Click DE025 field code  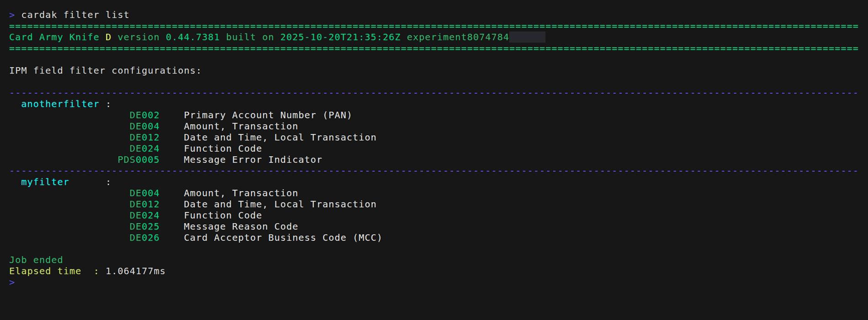pos(144,227)
